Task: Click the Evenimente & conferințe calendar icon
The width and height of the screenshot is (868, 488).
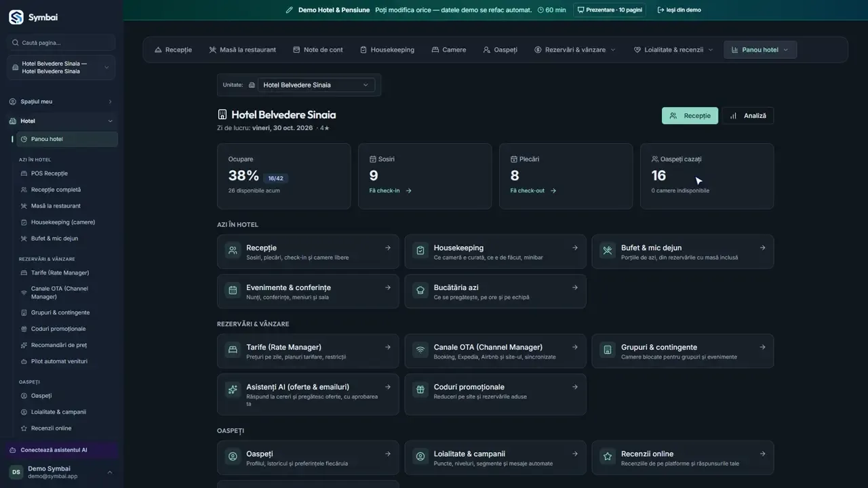Action: coord(233,291)
